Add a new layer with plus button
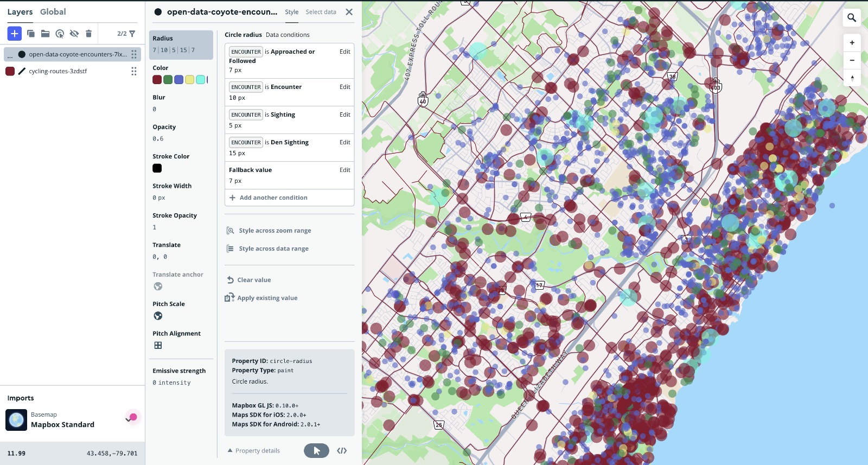The image size is (868, 465). (x=15, y=34)
